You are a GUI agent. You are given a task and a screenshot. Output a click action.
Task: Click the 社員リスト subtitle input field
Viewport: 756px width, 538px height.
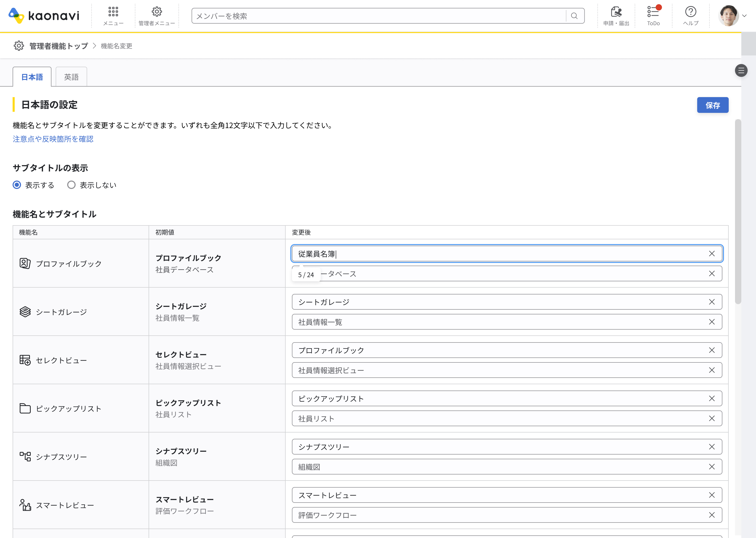click(x=497, y=418)
